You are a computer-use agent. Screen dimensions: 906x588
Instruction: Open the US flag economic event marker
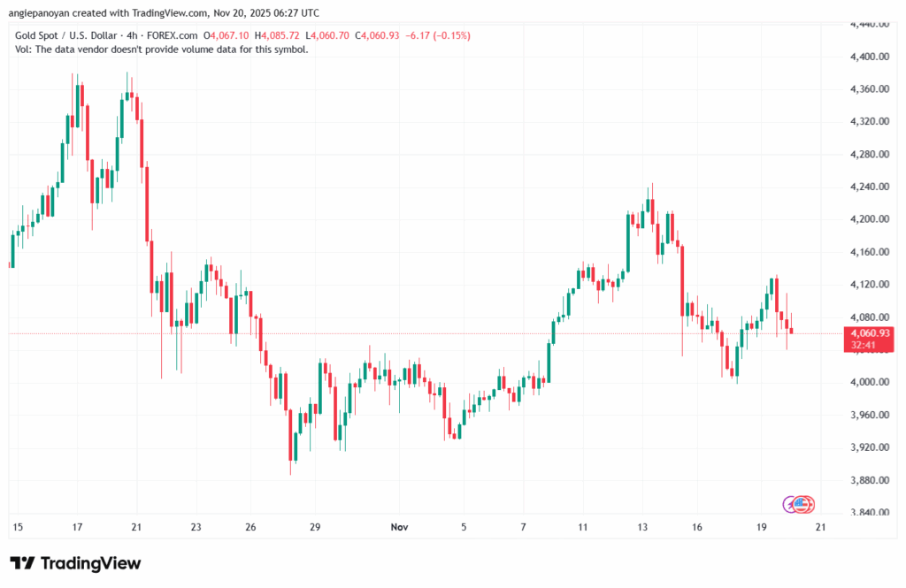point(803,504)
